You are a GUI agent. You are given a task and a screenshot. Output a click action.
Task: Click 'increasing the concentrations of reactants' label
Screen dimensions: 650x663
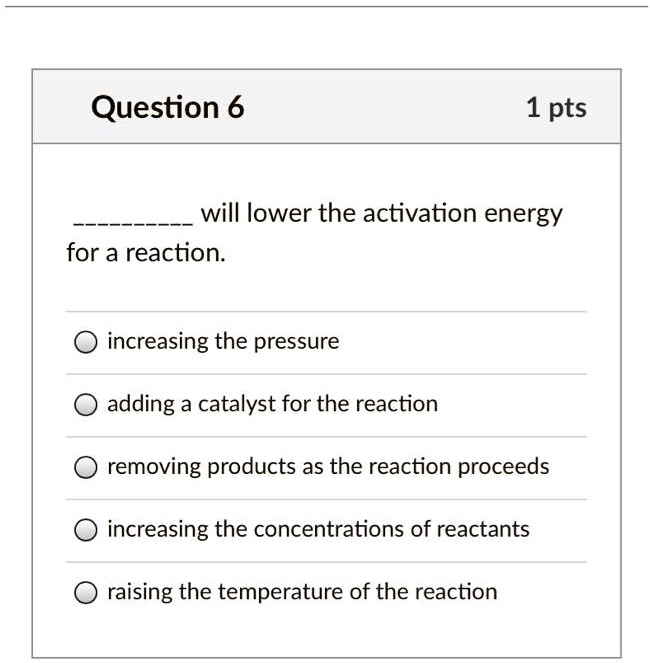tap(318, 529)
